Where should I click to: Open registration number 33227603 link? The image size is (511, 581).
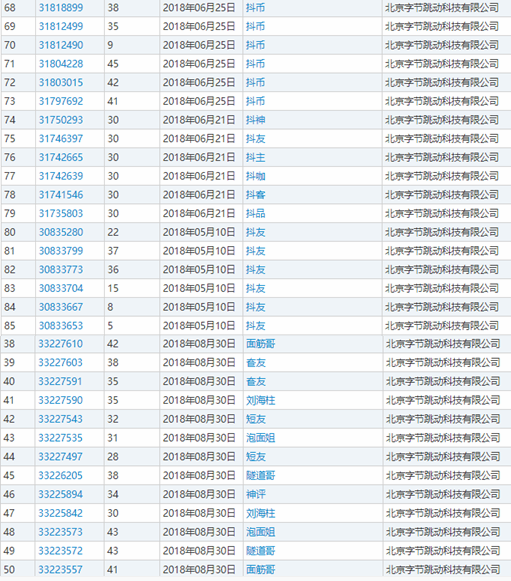tap(61, 362)
